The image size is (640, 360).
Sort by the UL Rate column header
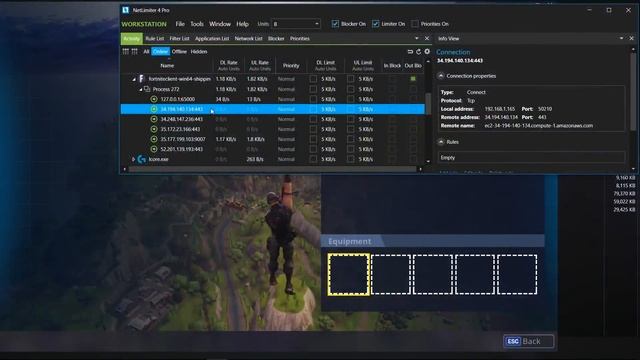point(260,65)
